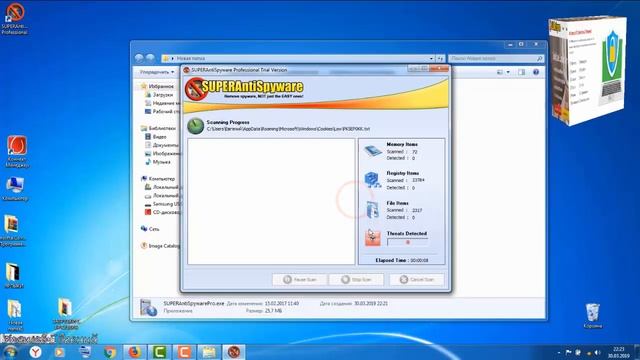Click the Cancel Scan button
Screen dimensions: 640x360
417,280
